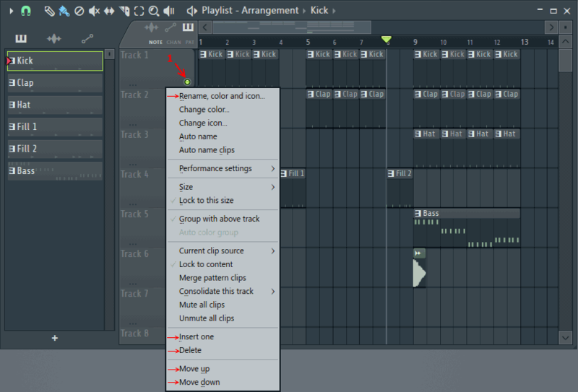The width and height of the screenshot is (578, 392).
Task: Choose Merge pattern clips
Action: pyautogui.click(x=223, y=278)
